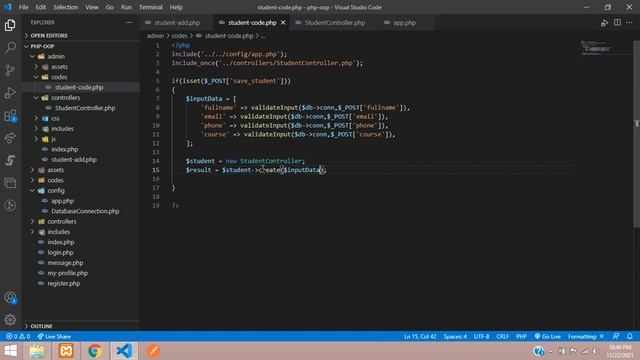Click Go Live in status bar
This screenshot has height=360, width=640.
tap(548, 336)
